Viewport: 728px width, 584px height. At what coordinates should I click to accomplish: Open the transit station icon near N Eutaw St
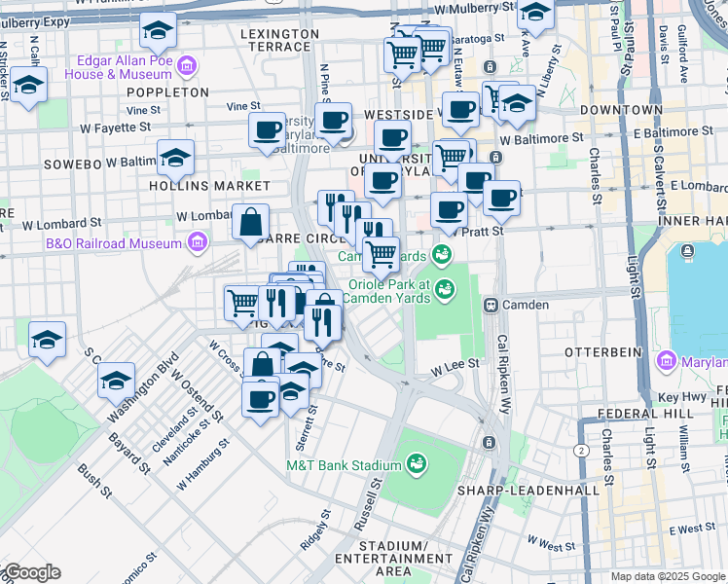(490, 67)
